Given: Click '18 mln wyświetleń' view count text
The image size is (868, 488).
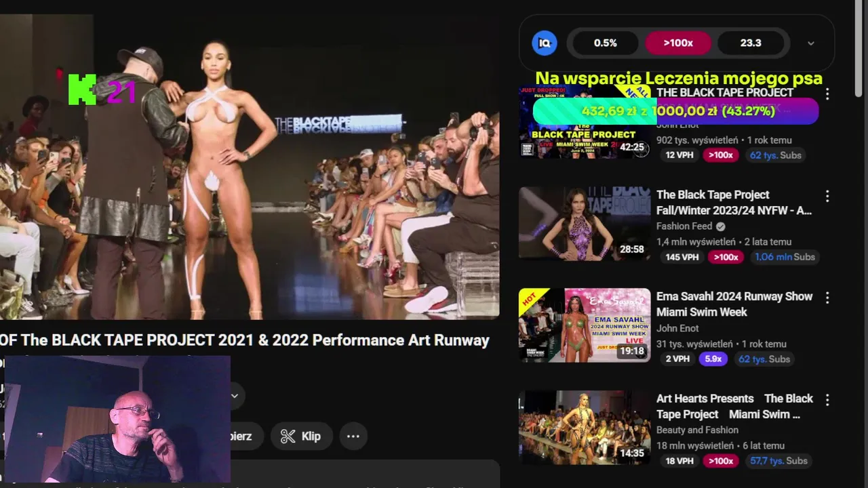Looking at the screenshot, I should [x=695, y=445].
